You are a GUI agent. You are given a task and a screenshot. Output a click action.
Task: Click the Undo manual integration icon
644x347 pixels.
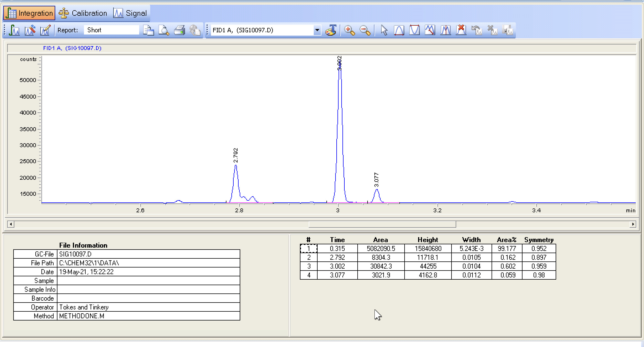477,30
